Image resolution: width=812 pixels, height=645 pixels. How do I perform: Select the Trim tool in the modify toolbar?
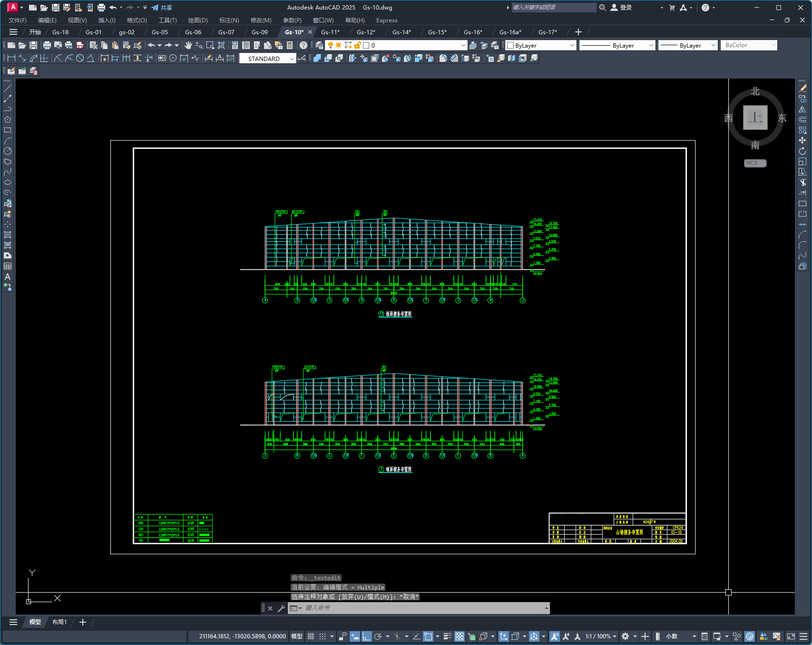[x=802, y=182]
